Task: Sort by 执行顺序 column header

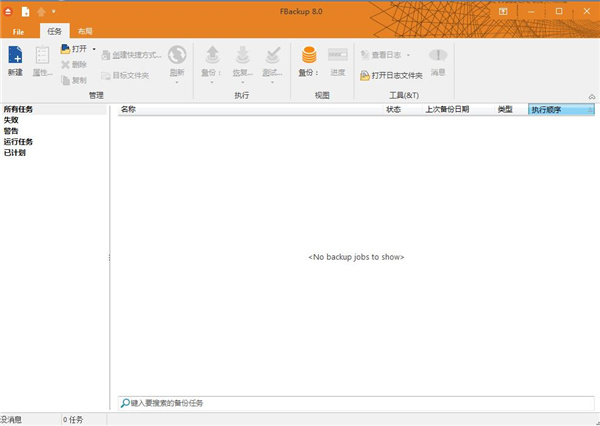Action: [561, 109]
